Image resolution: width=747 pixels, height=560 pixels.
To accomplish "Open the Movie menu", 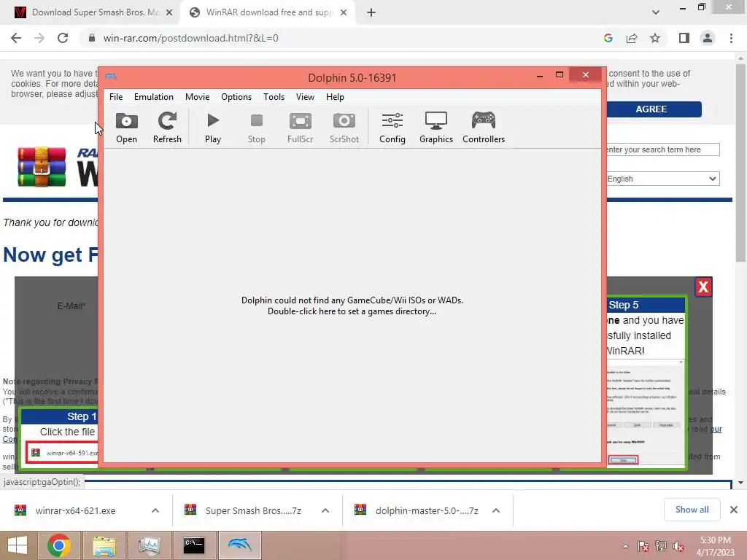I will click(197, 97).
